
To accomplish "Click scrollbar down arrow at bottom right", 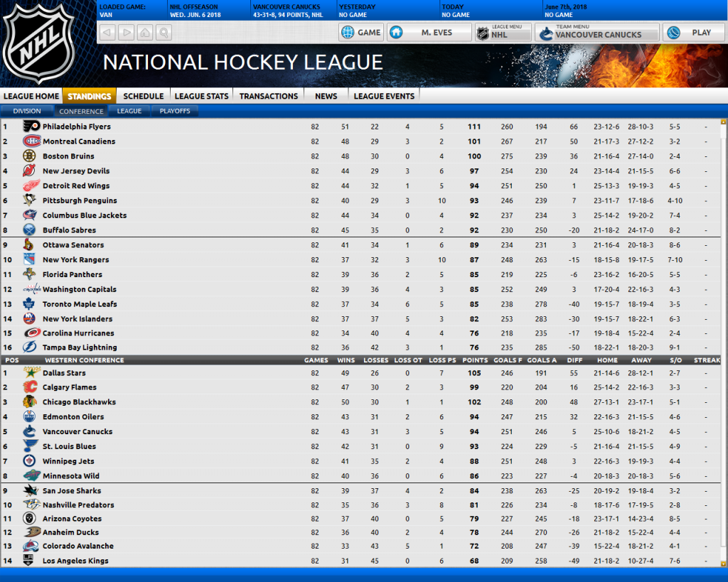I will tap(723, 564).
